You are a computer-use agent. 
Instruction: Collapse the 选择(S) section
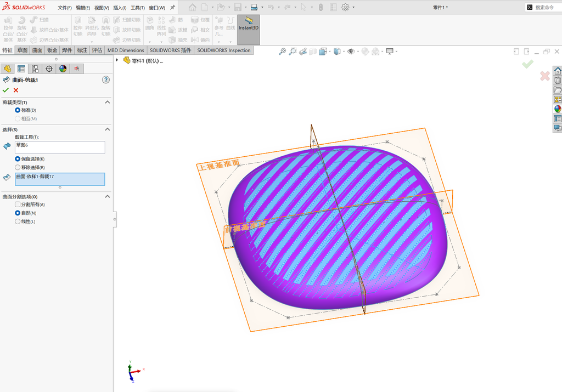point(107,129)
